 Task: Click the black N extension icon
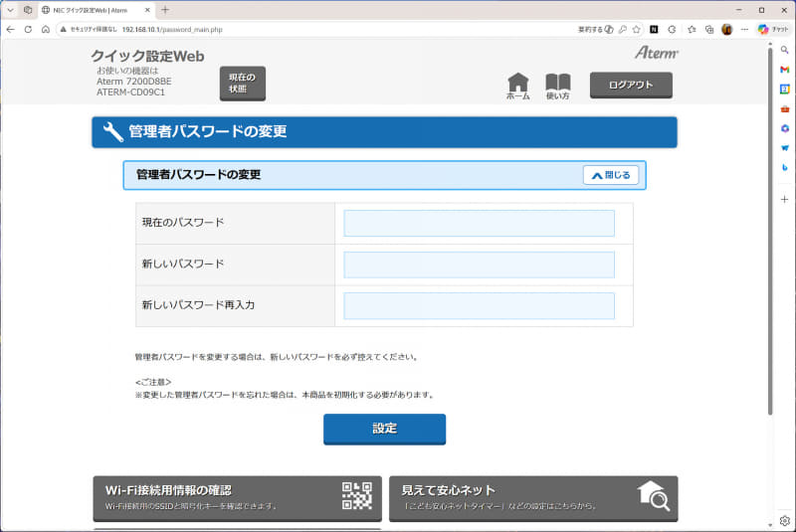(x=654, y=30)
